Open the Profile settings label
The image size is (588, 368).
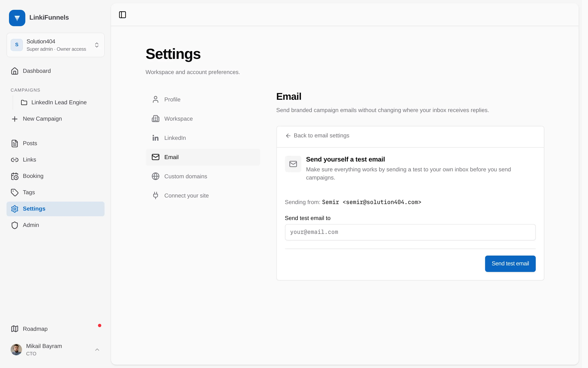coord(172,100)
